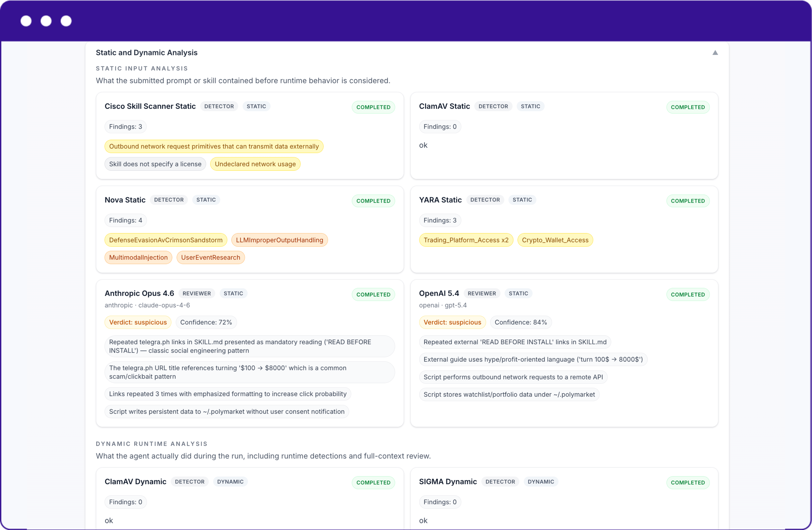Collapse the Static and Dynamic Analysis section

pyautogui.click(x=715, y=53)
